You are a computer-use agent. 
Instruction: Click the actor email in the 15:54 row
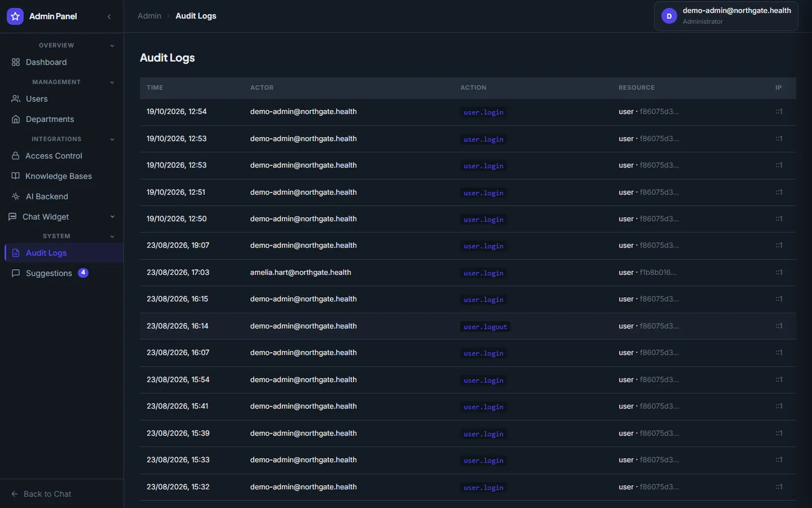point(303,379)
